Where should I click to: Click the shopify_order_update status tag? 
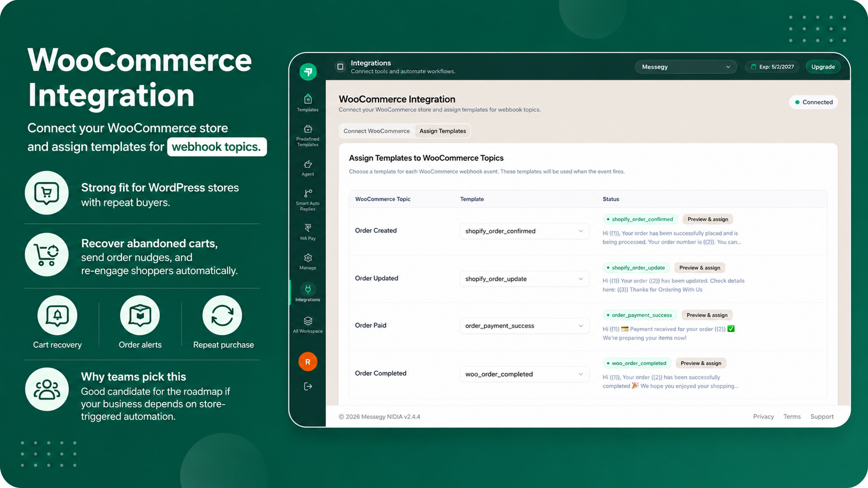636,268
